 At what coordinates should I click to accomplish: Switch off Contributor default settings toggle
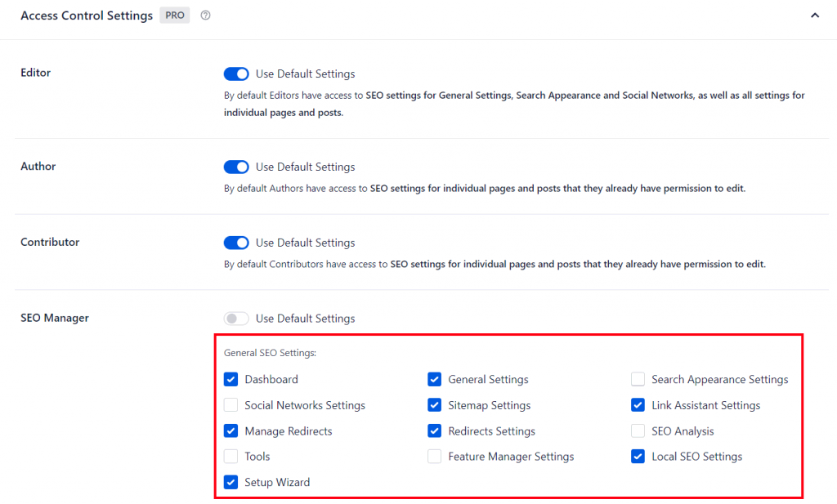coord(236,243)
